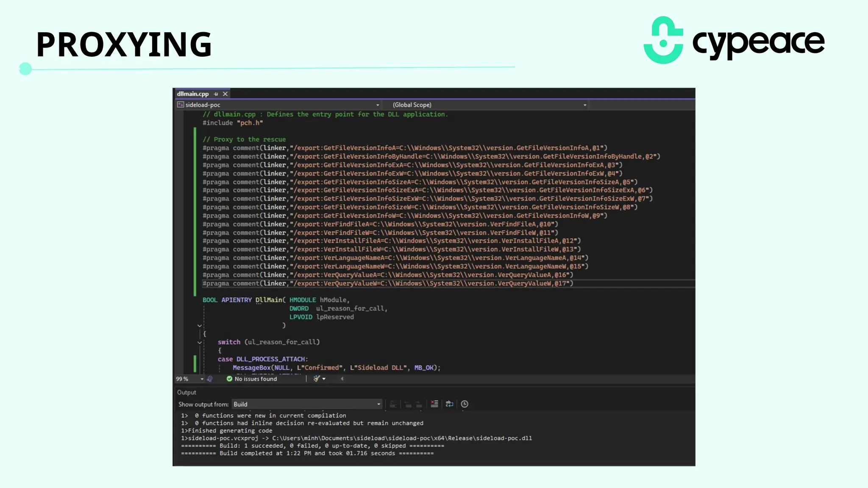Click the clock timestamp icon in Output

point(465,404)
